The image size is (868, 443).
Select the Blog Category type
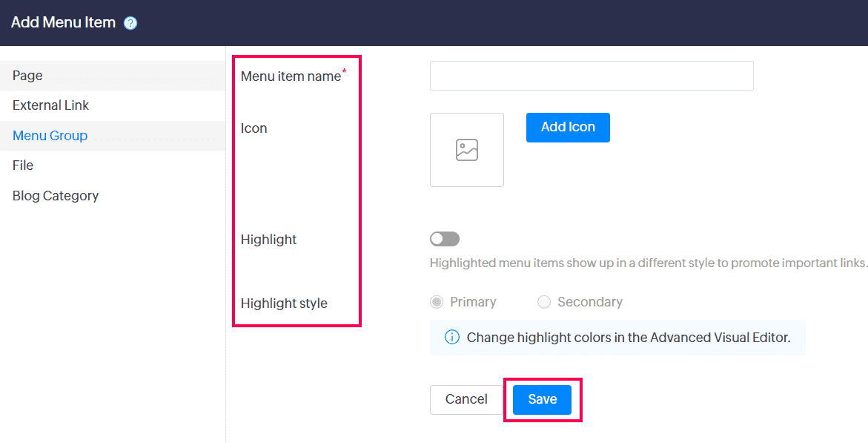pos(113,196)
